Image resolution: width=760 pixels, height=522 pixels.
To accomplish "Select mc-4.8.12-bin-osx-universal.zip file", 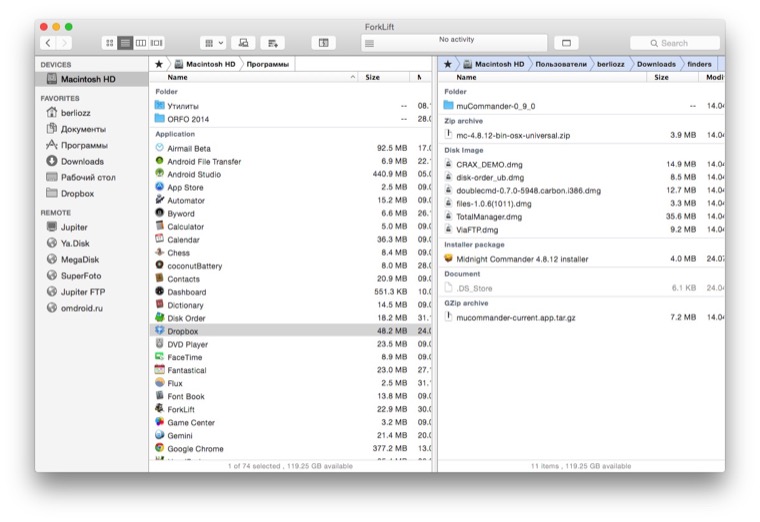I will [582, 135].
